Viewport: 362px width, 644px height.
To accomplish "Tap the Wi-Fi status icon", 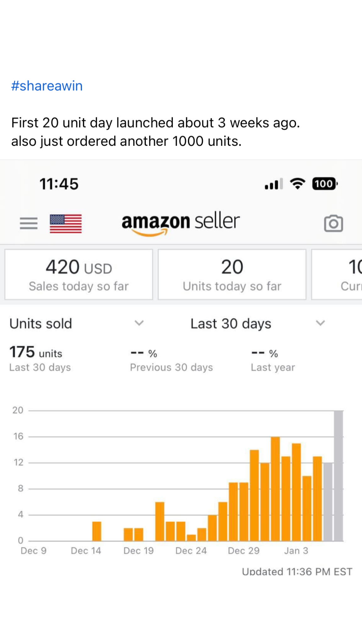I will tap(297, 184).
